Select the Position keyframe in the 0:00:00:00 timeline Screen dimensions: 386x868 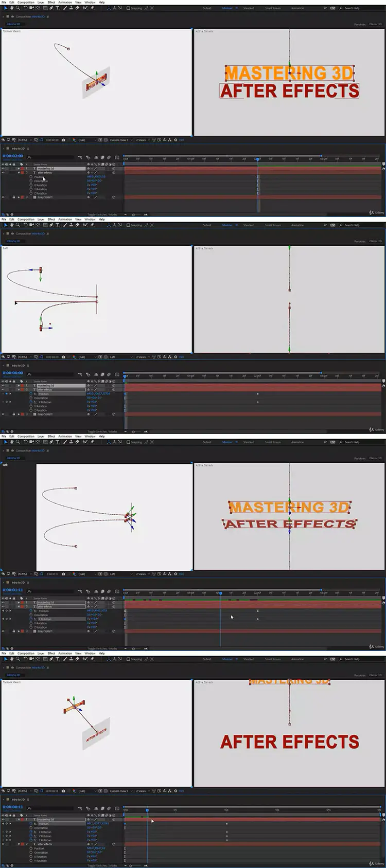coord(257,394)
